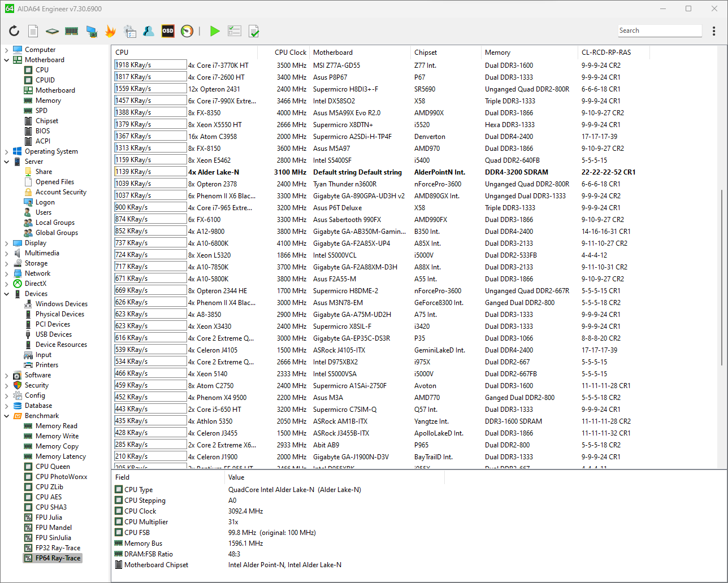Image resolution: width=728 pixels, height=583 pixels.
Task: Expand the Computer tree node
Action: [6, 50]
